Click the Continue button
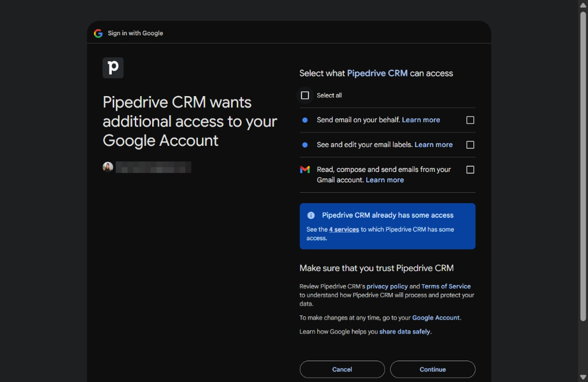The height and width of the screenshot is (382, 588). tap(433, 369)
